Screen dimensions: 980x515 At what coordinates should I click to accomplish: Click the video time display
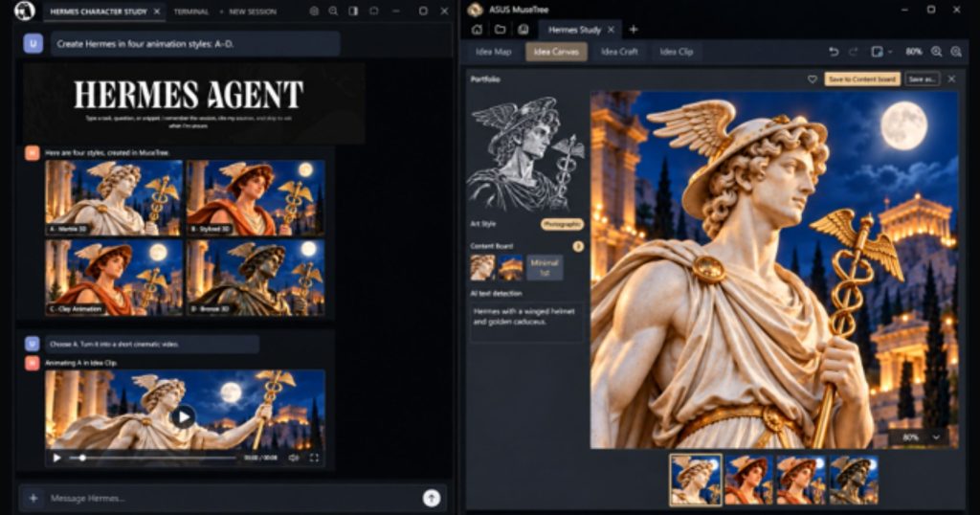[260, 458]
